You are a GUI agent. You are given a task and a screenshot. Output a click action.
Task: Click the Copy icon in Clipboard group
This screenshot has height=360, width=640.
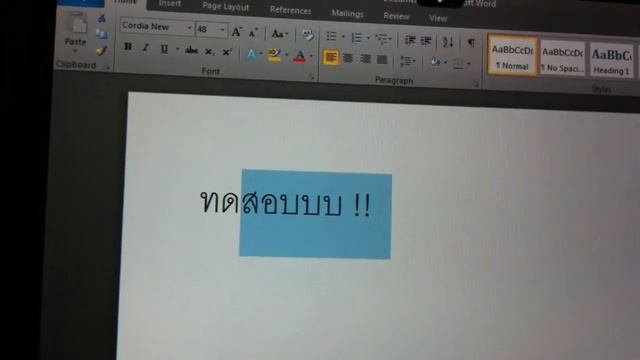coord(102,34)
